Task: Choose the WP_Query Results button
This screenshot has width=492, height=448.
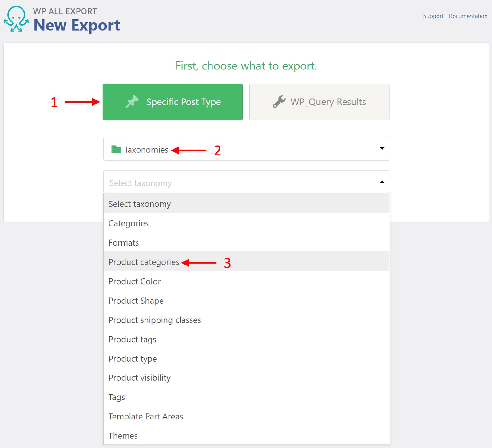Action: (x=319, y=102)
